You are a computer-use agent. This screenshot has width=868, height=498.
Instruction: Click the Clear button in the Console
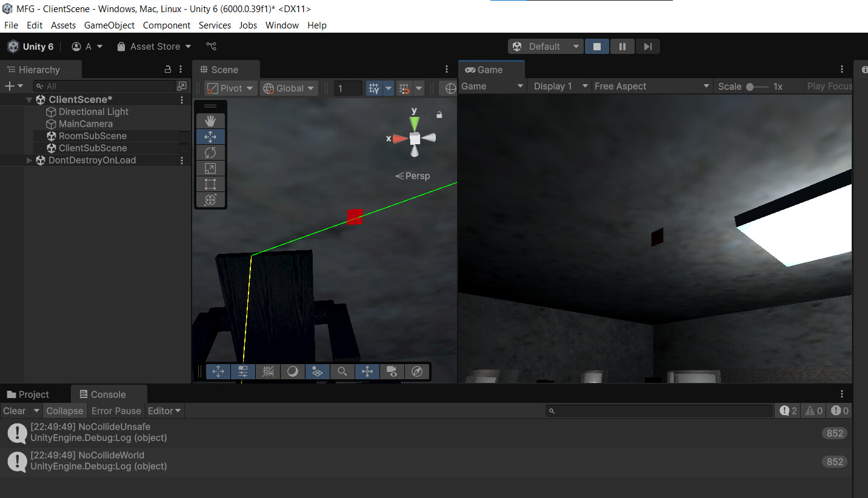click(x=14, y=411)
